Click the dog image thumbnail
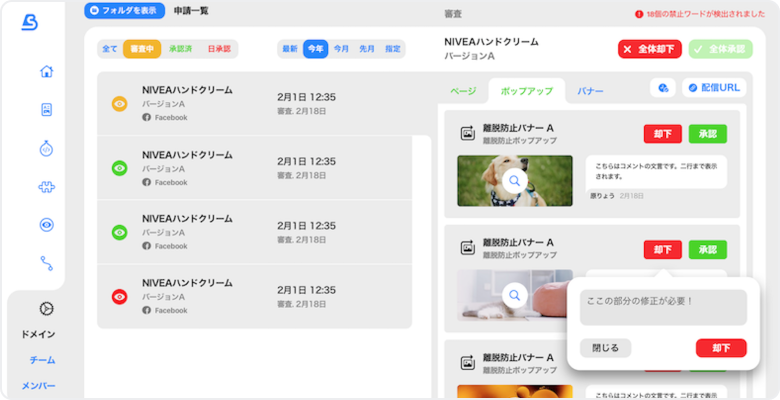Screen dimensions: 780x400 tap(514, 181)
